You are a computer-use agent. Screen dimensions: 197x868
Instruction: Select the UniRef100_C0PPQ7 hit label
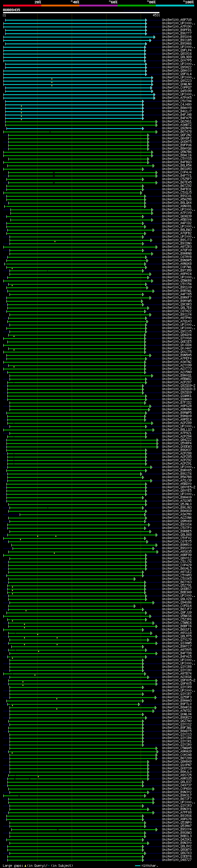click(x=177, y=88)
